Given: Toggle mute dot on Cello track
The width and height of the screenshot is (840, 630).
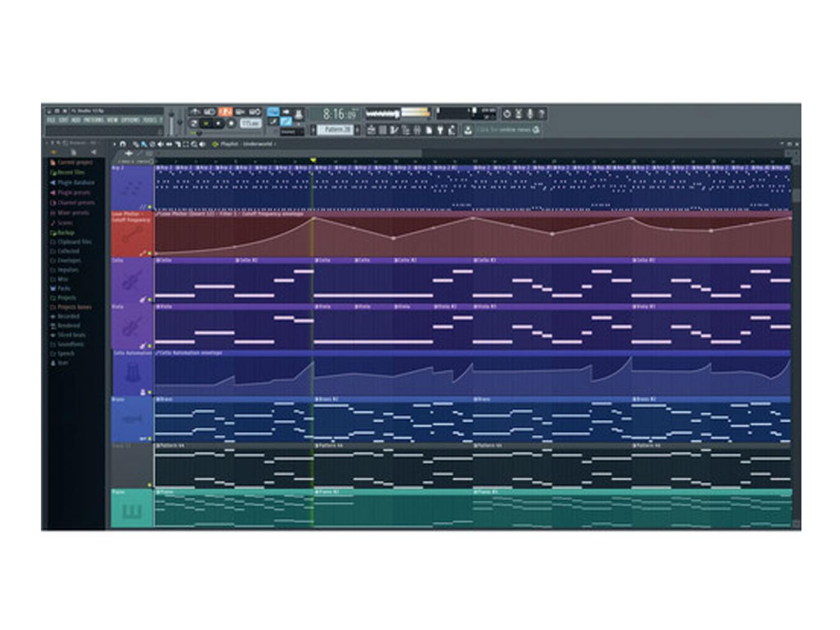Looking at the screenshot, I should (150, 300).
